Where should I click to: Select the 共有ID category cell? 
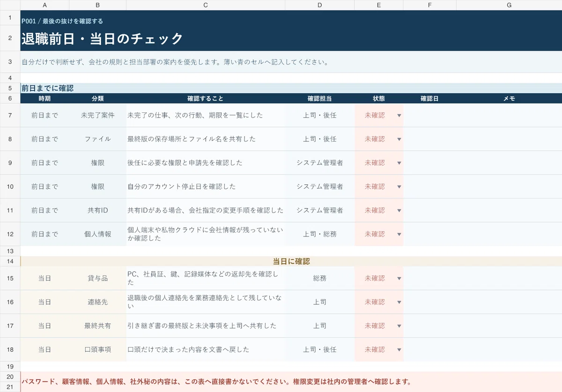[98, 210]
